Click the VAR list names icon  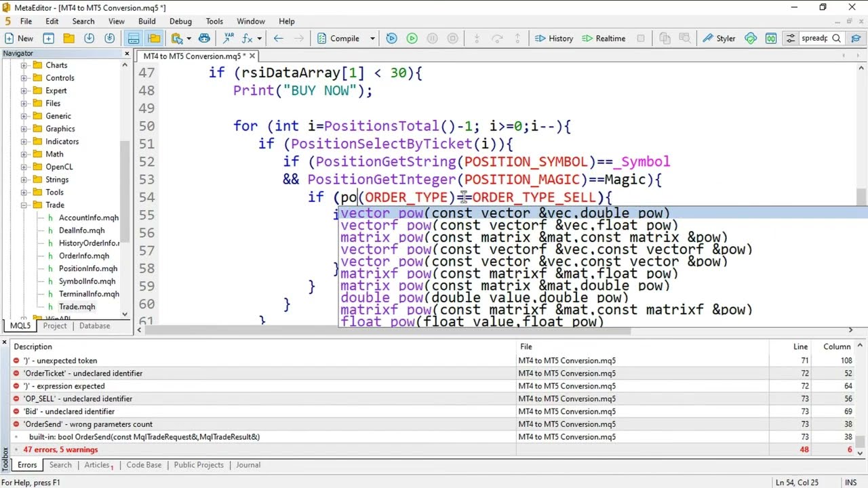(229, 39)
